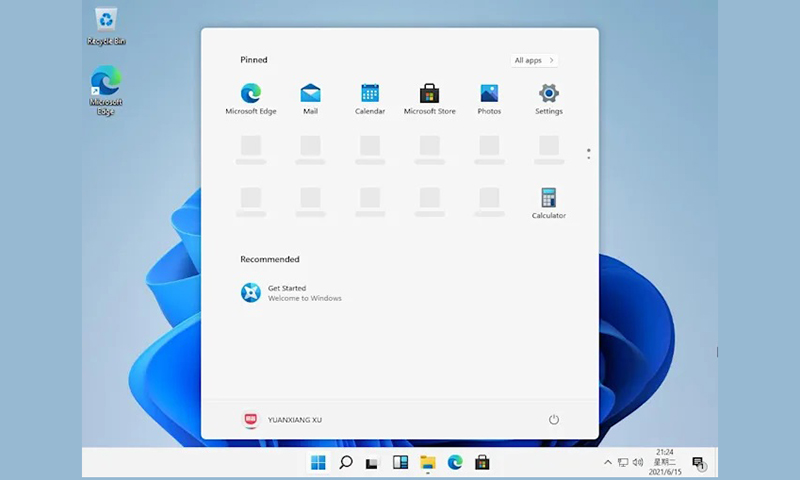
Task: Click the All apps button
Action: pos(534,60)
